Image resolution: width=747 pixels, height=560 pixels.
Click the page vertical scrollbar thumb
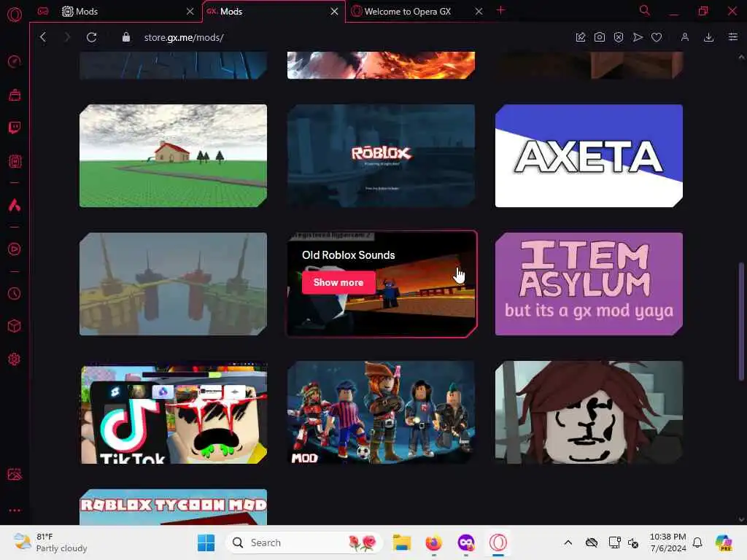[x=741, y=321]
